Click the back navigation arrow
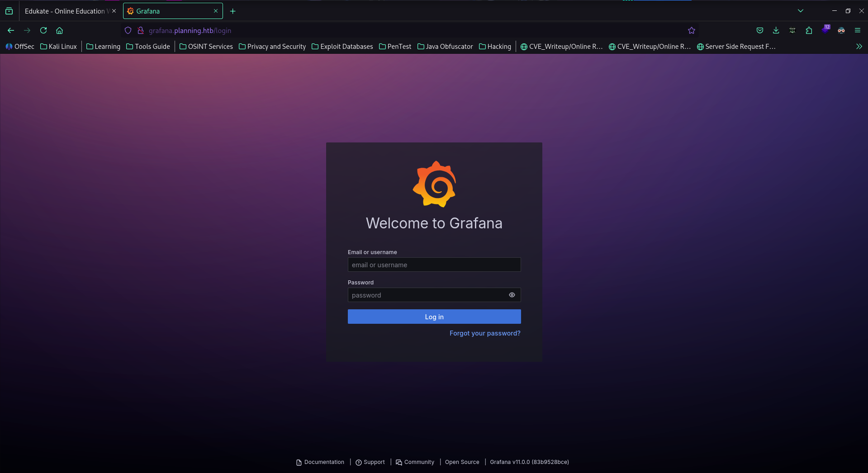The height and width of the screenshot is (473, 868). click(x=11, y=30)
